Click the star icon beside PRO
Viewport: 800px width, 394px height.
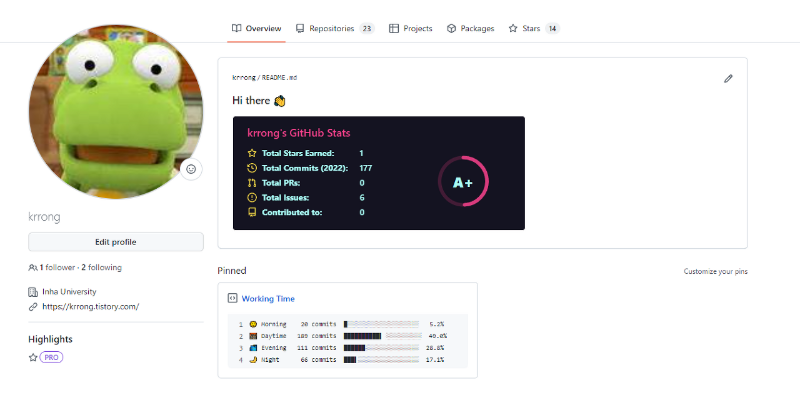coord(33,358)
